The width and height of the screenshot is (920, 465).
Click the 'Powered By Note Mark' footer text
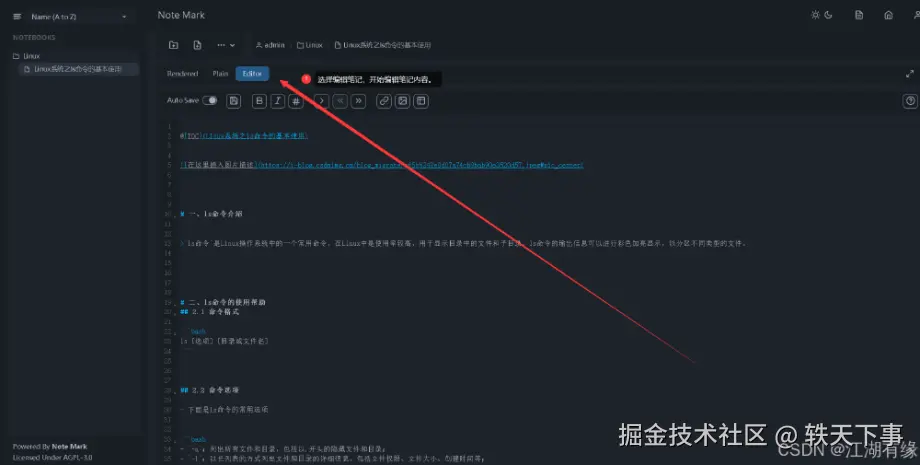coord(50,447)
